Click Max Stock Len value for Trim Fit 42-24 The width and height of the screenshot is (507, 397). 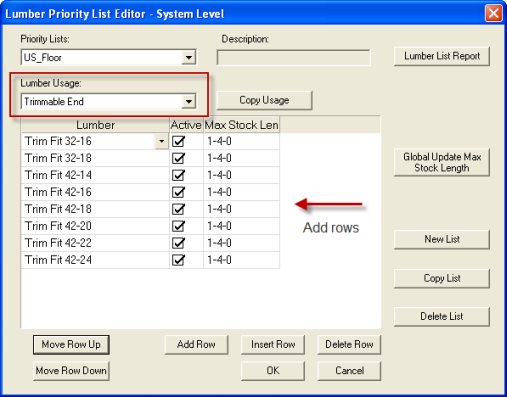pos(242,260)
